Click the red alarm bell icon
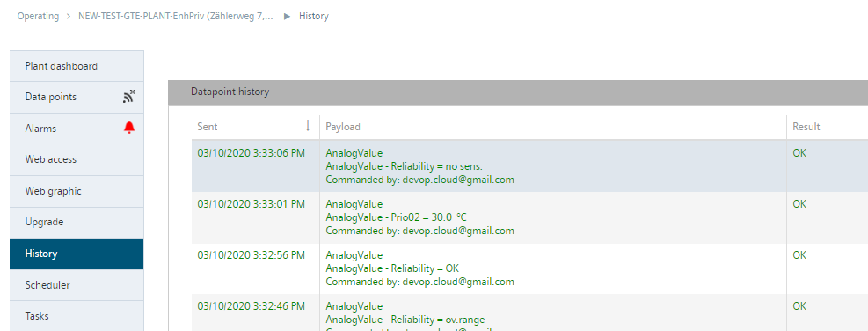868x331 pixels. tap(129, 128)
